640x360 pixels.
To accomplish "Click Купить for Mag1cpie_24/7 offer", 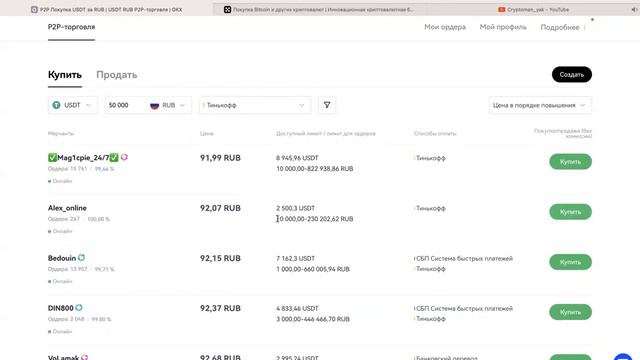I will pyautogui.click(x=570, y=162).
